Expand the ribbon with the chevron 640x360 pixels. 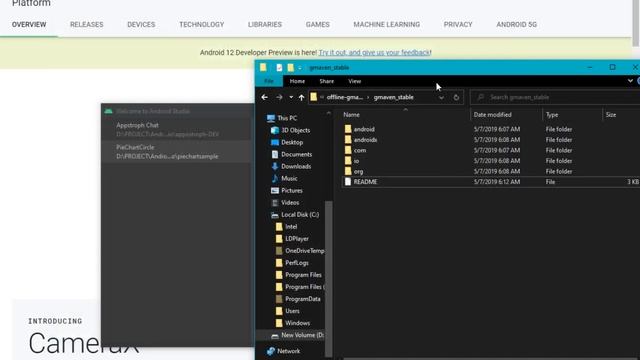click(630, 81)
